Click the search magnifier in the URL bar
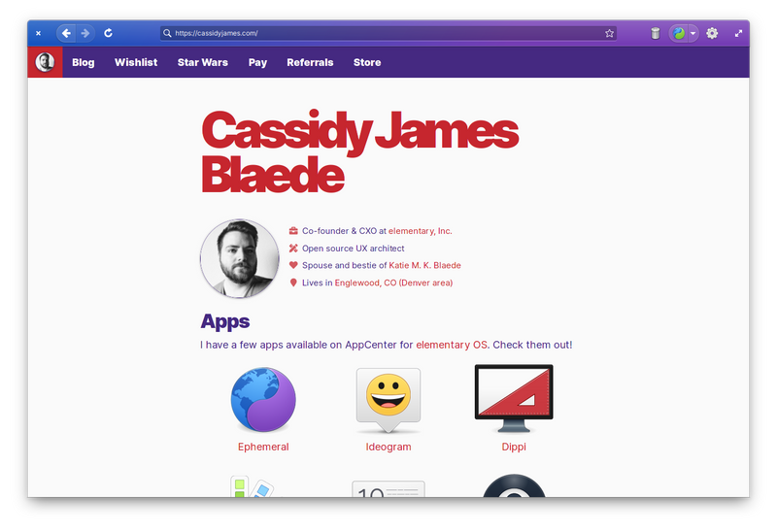The image size is (777, 532). 167,33
